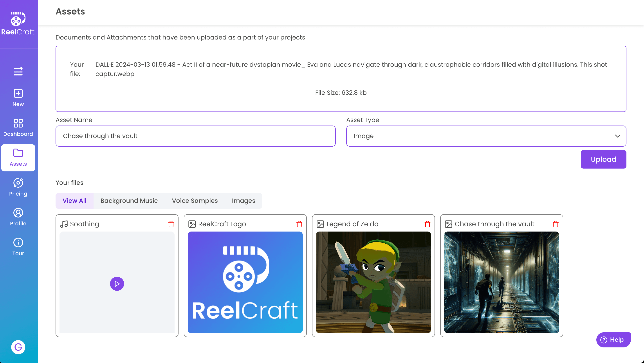Image resolution: width=644 pixels, height=363 pixels.
Task: Remove the ReelCraft Logo asset
Action: coord(299,224)
